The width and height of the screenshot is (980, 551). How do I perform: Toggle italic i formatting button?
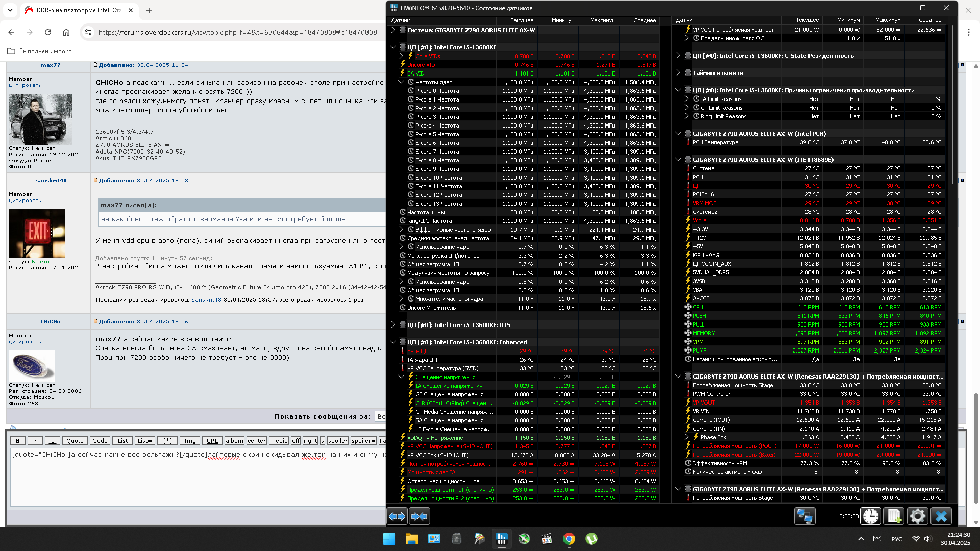pos(35,441)
